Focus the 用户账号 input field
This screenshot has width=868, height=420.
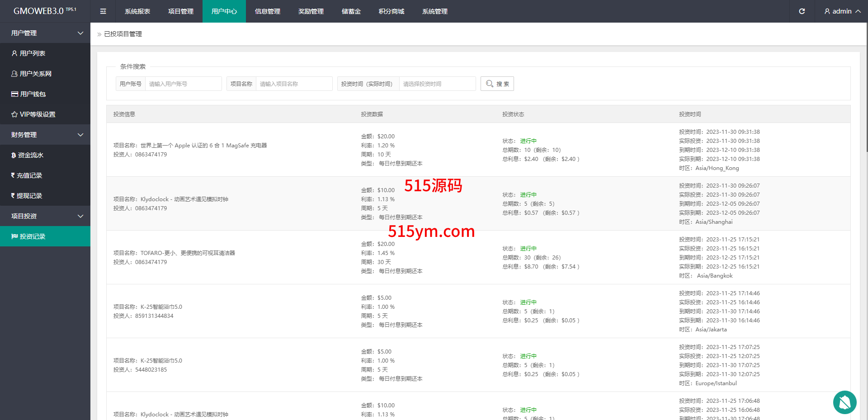[183, 84]
